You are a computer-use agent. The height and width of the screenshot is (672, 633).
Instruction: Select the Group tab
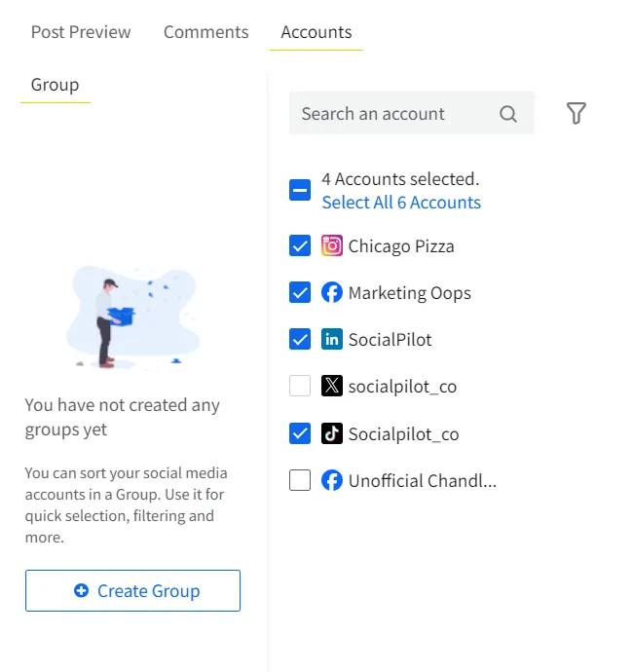[55, 85]
